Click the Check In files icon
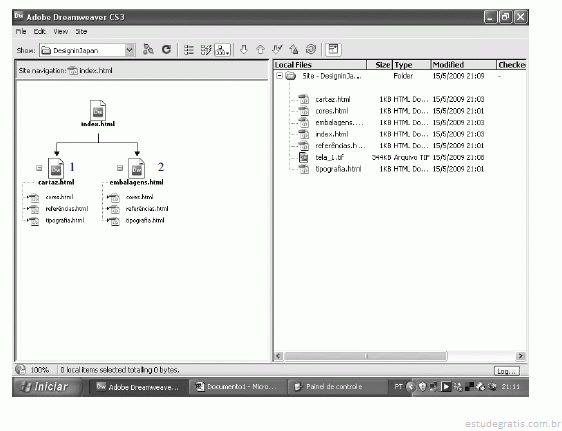The width and height of the screenshot is (562, 431). pyautogui.click(x=294, y=49)
